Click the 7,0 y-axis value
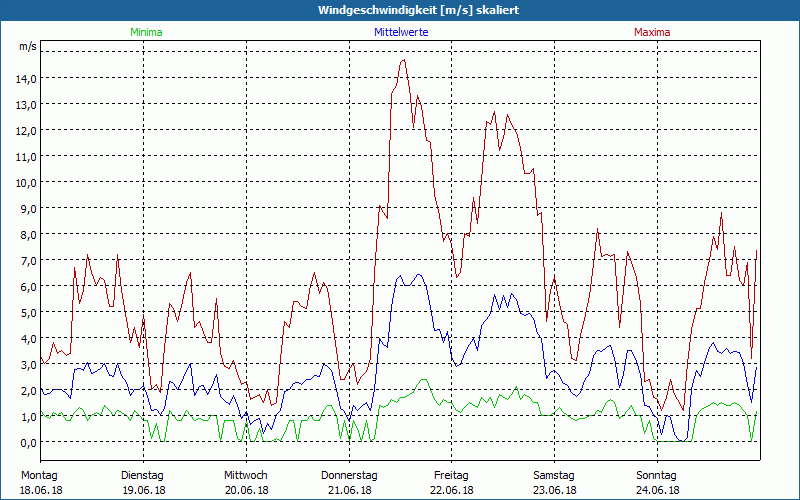This screenshot has height=500, width=800. pyautogui.click(x=26, y=260)
